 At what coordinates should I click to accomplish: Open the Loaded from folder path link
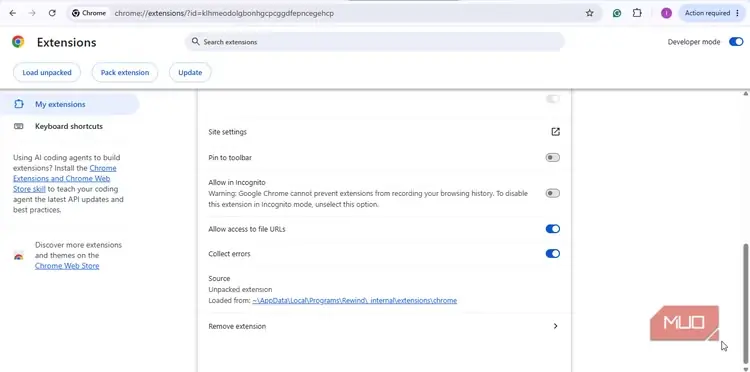pos(354,301)
